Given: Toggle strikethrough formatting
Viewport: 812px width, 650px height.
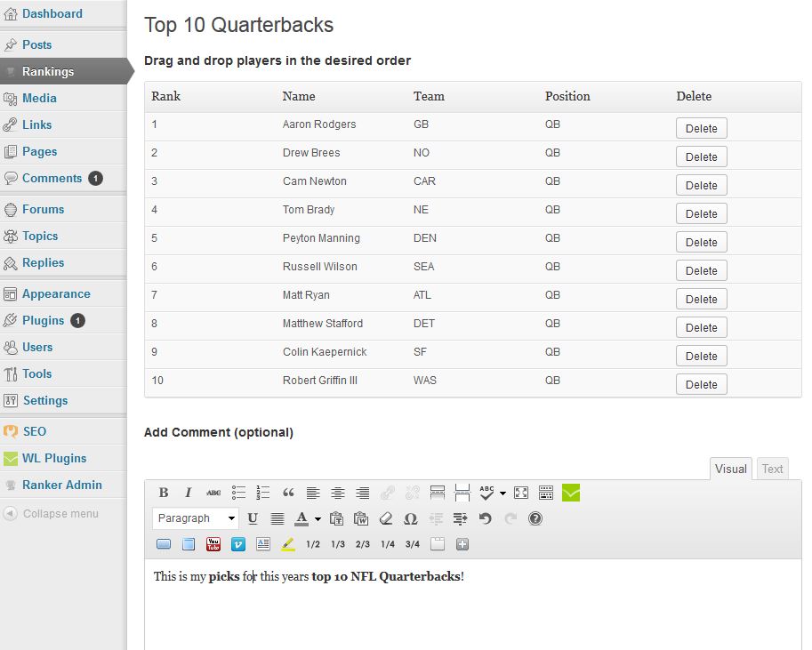Looking at the screenshot, I should (x=213, y=493).
